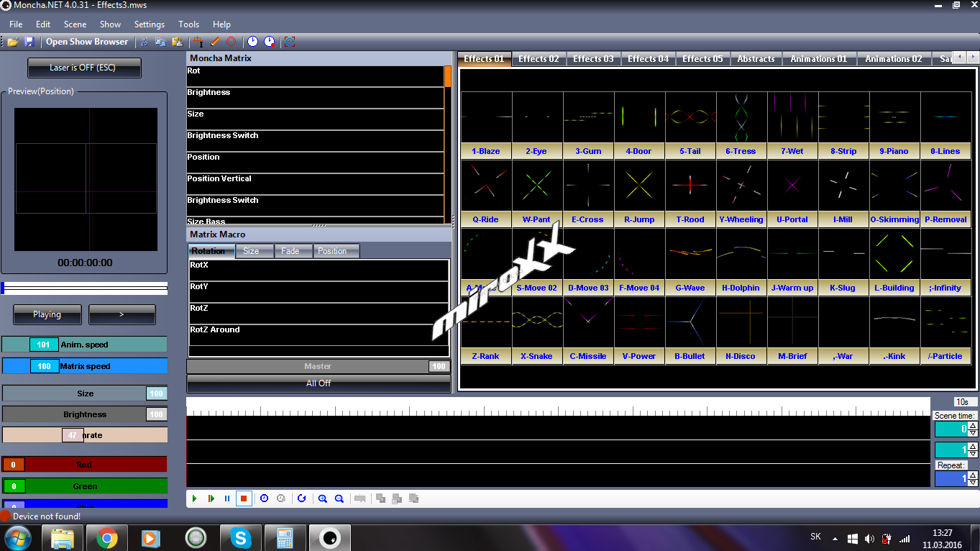Switch to Animations 01 tab
Screen dimensions: 980x551
[819, 59]
